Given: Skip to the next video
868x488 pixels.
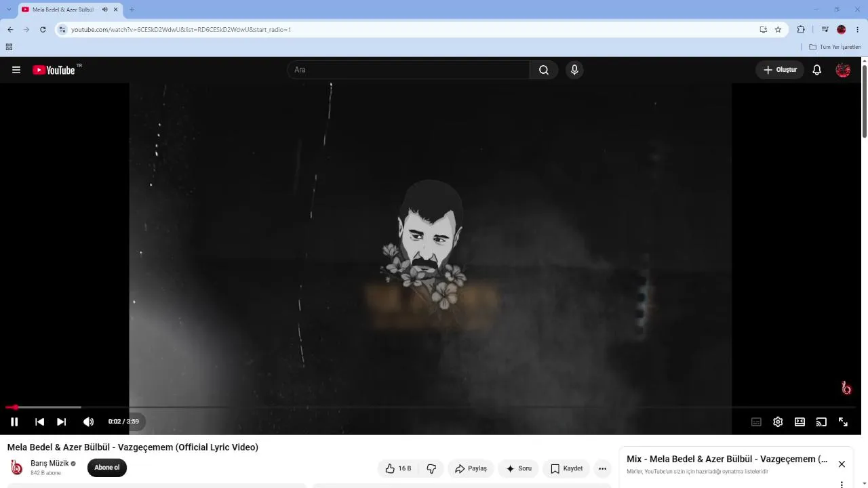Looking at the screenshot, I should 61,422.
